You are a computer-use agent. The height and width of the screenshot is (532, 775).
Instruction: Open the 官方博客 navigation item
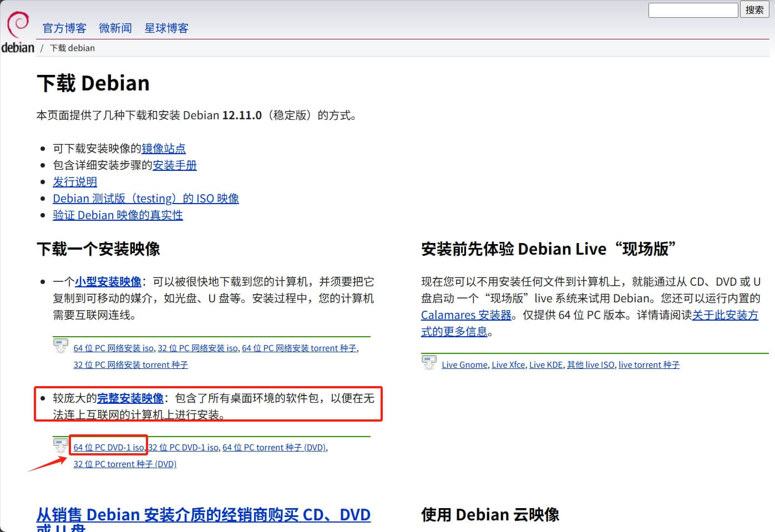[x=64, y=28]
